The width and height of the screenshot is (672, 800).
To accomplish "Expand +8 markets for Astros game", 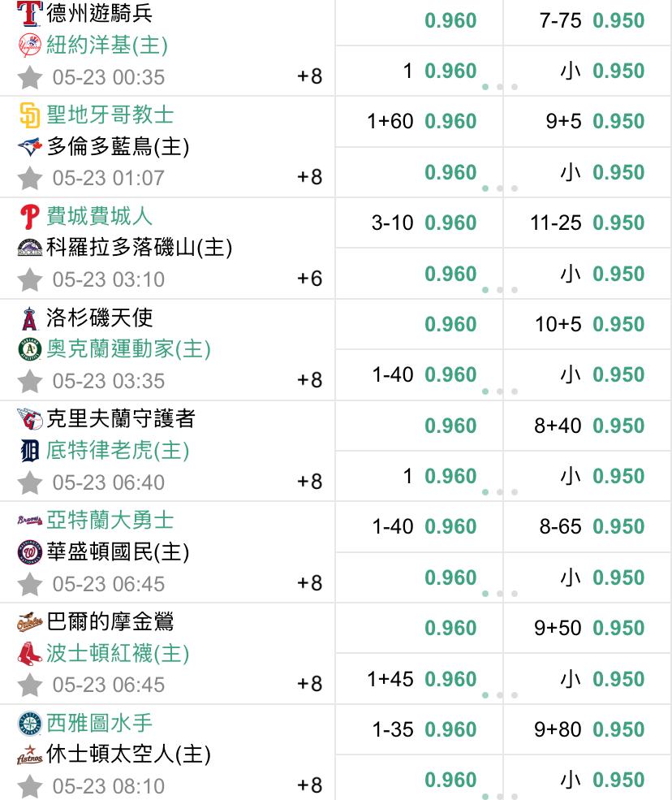I will [310, 785].
